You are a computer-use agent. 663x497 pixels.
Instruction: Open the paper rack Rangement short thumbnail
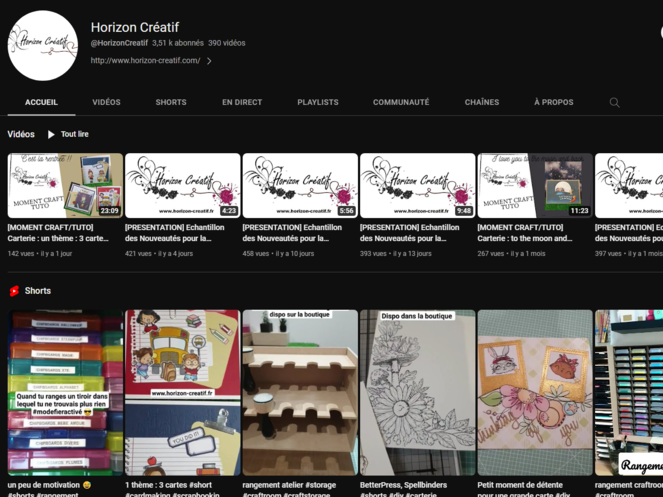[x=629, y=393]
